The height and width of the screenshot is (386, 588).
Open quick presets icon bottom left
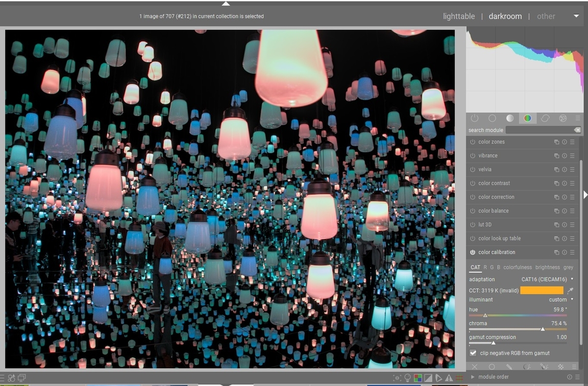click(x=3, y=378)
